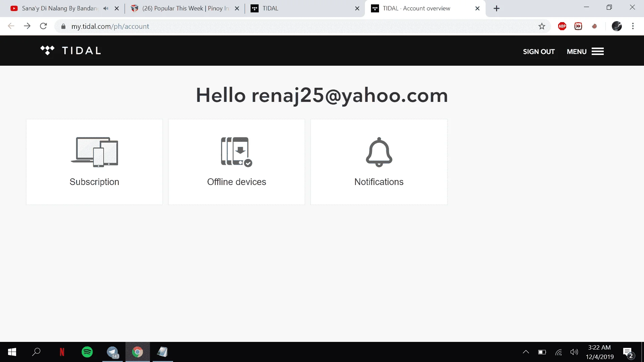
Task: Open the Chrome three-dot menu
Action: 633,26
